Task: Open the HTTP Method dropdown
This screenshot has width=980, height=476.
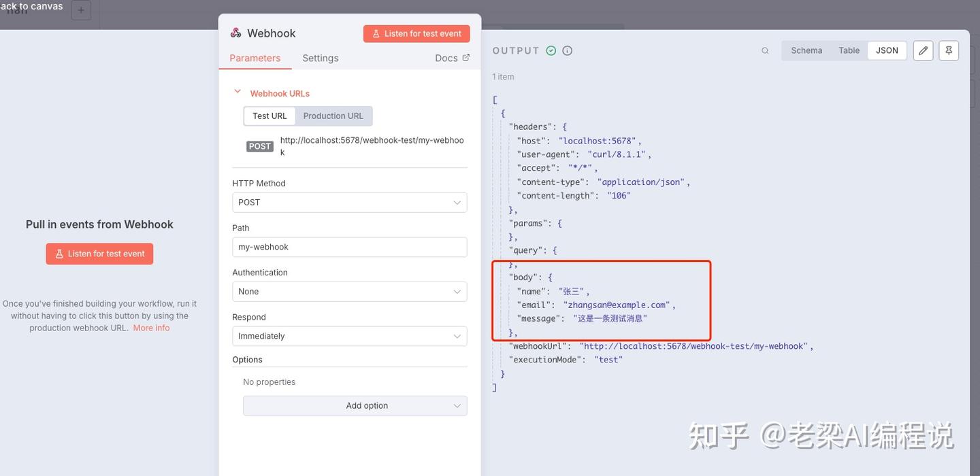Action: (348, 201)
